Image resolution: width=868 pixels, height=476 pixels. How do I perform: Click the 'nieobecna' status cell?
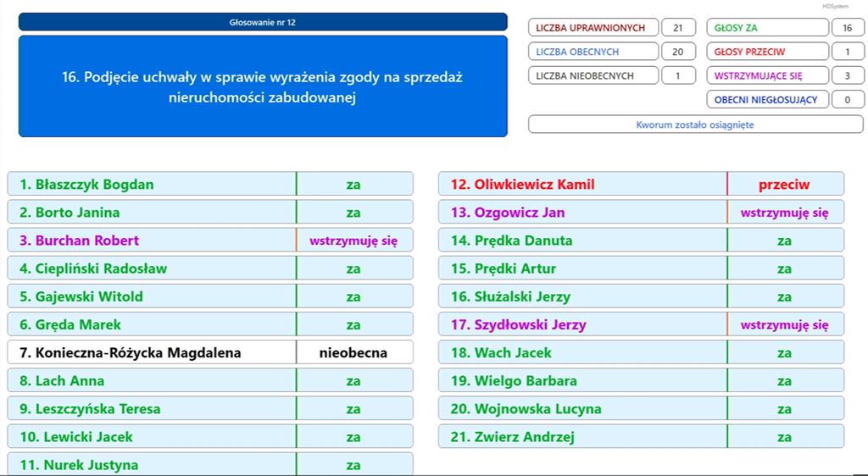353,352
